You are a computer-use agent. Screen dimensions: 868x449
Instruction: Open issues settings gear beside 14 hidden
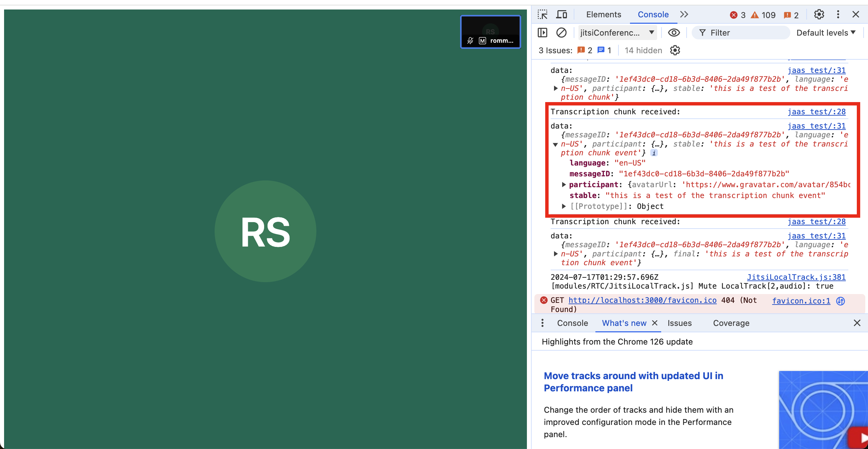tap(675, 51)
